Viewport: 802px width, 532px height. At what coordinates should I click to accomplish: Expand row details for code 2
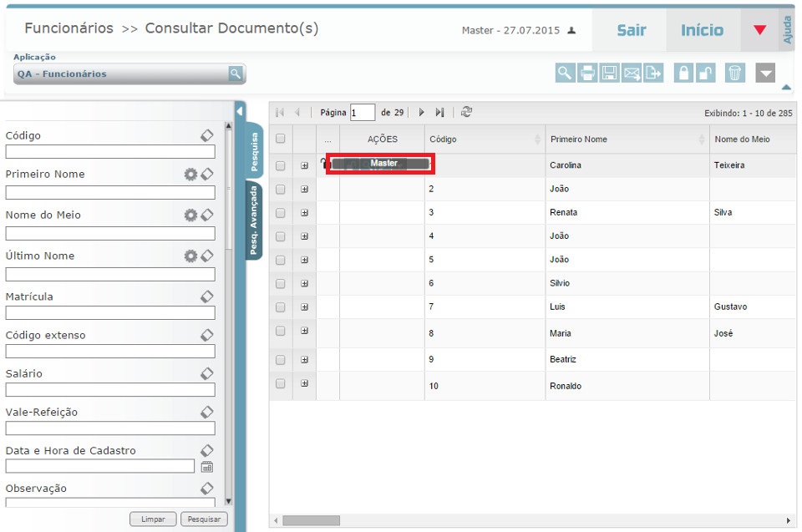click(304, 190)
